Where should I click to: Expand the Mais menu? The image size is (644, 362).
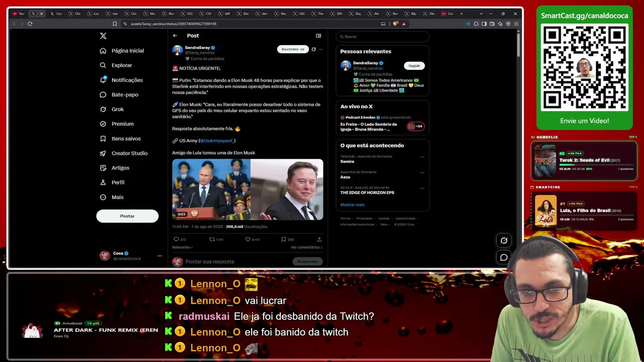(112, 197)
